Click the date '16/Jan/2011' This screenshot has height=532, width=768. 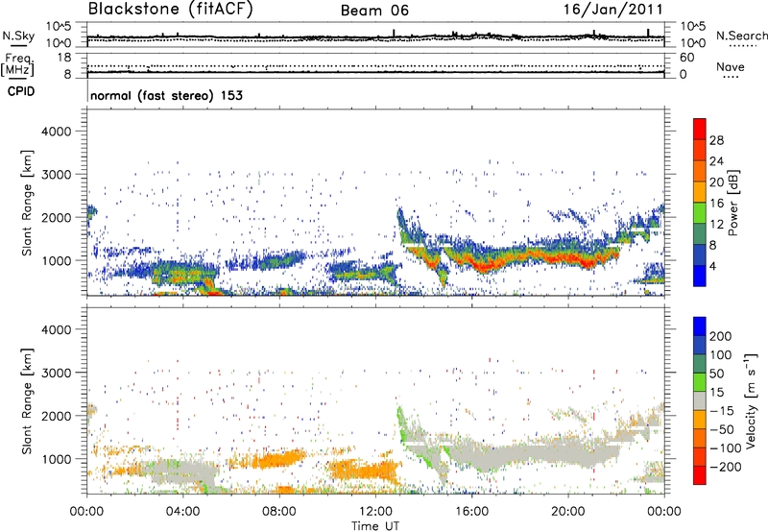click(x=612, y=10)
